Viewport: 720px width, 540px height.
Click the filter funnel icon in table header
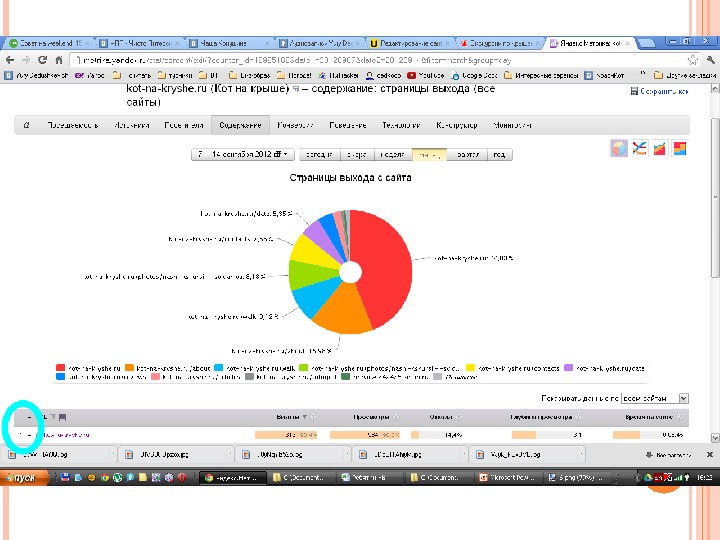[53, 417]
